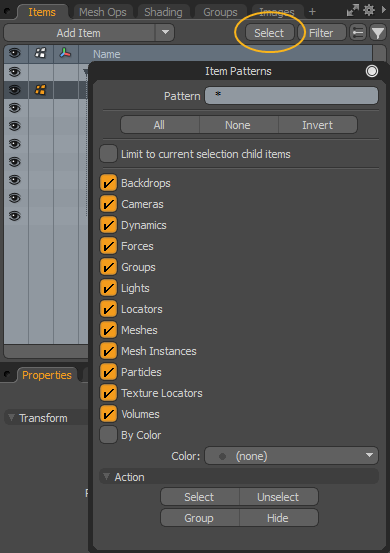Open the Color (none) dropdown
The height and width of the screenshot is (553, 390).
pos(291,456)
